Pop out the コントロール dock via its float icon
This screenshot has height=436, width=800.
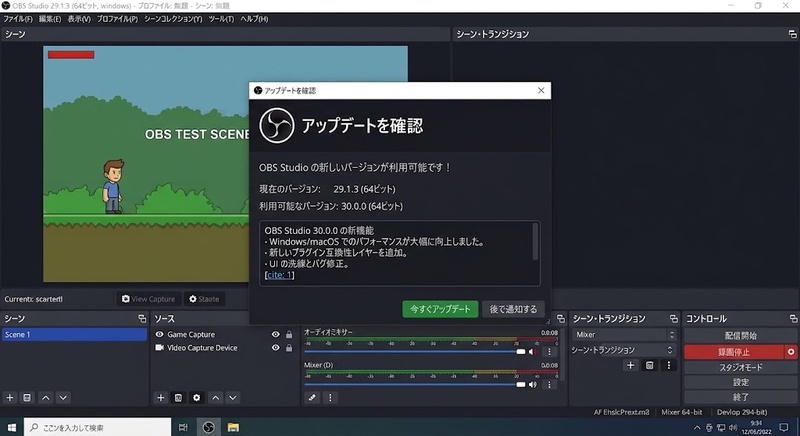pos(793,319)
